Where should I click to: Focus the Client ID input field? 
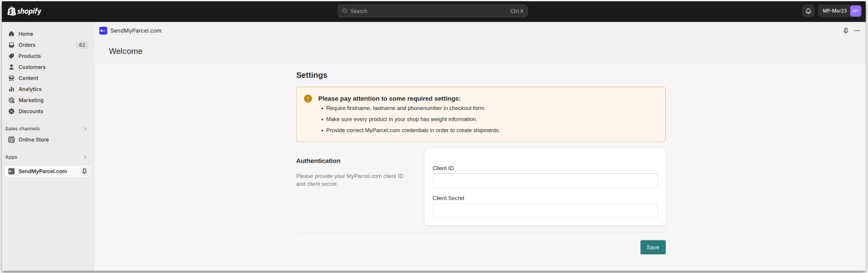(544, 181)
